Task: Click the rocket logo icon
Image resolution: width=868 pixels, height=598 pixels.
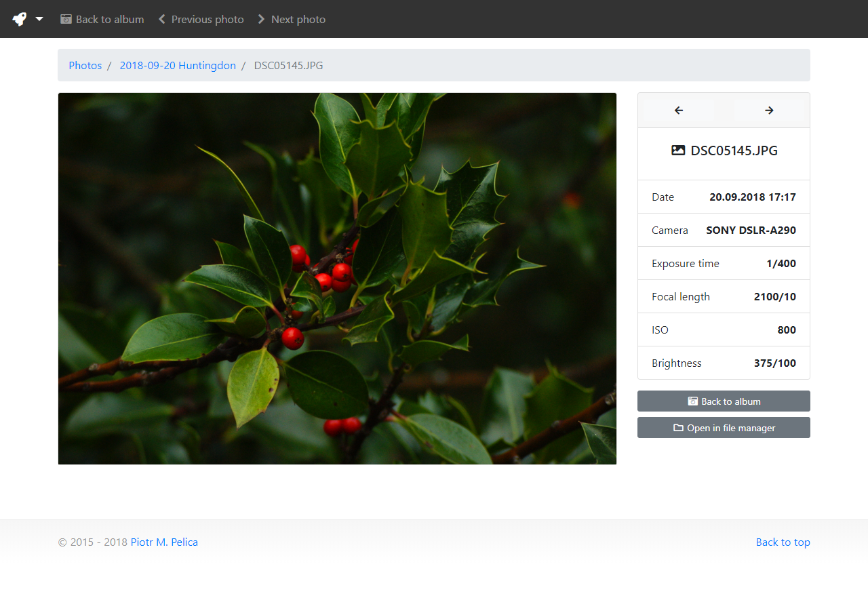Action: [20, 19]
